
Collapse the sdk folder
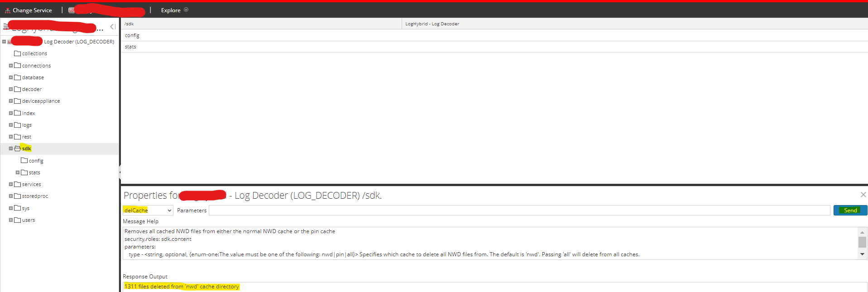click(11, 148)
